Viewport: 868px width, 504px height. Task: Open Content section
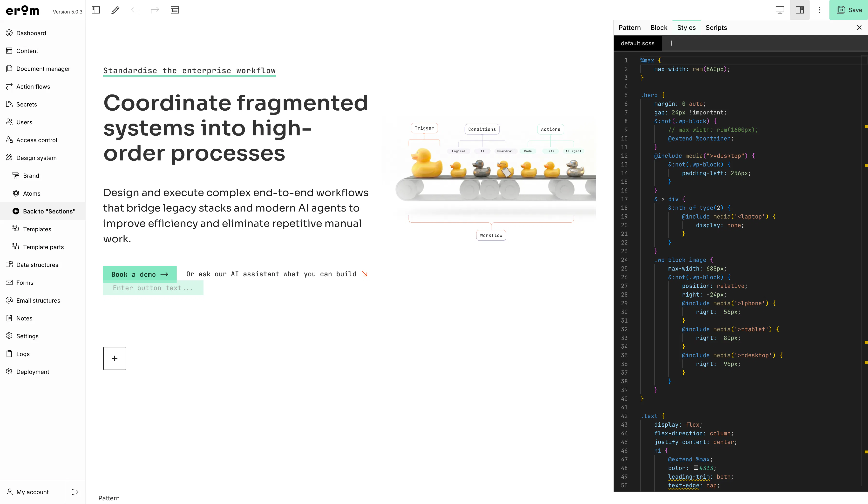coord(43,51)
